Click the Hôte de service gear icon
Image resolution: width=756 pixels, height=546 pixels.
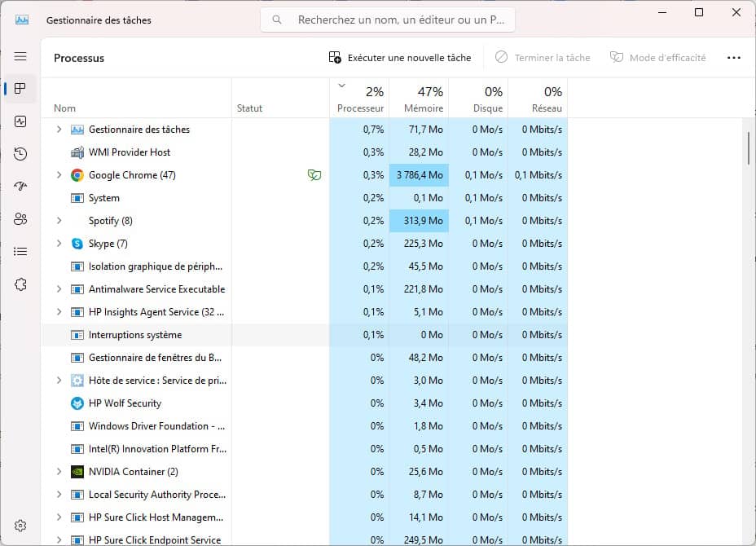point(77,381)
